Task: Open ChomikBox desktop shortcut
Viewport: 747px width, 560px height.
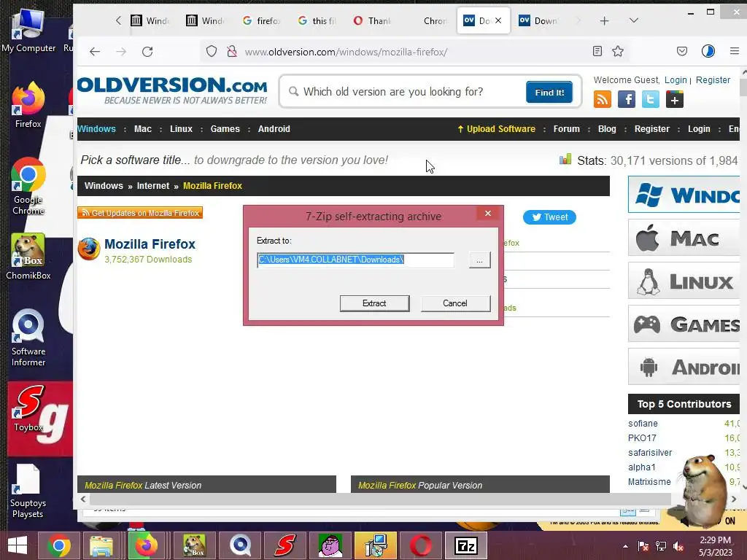Action: coord(28,257)
